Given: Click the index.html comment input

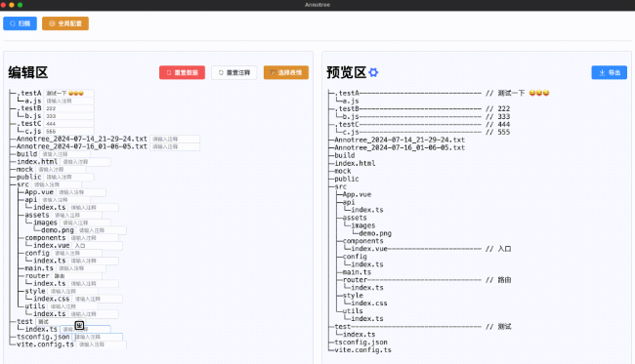Looking at the screenshot, I should pos(85,162).
